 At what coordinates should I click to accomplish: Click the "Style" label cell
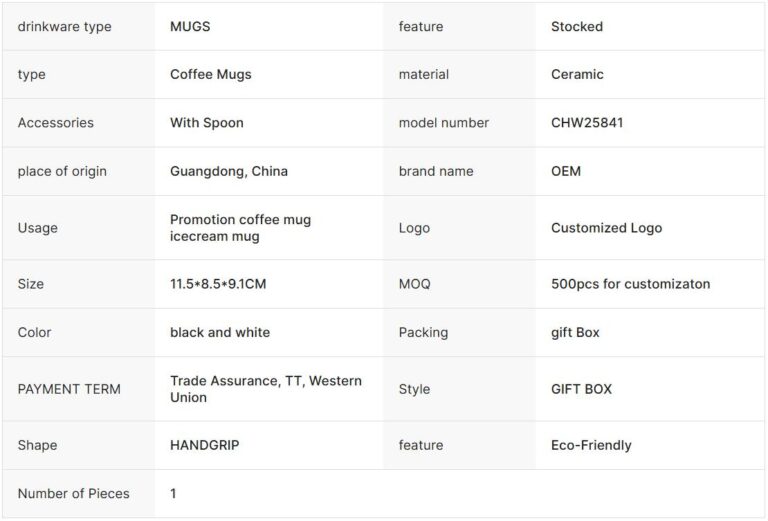pyautogui.click(x=414, y=389)
